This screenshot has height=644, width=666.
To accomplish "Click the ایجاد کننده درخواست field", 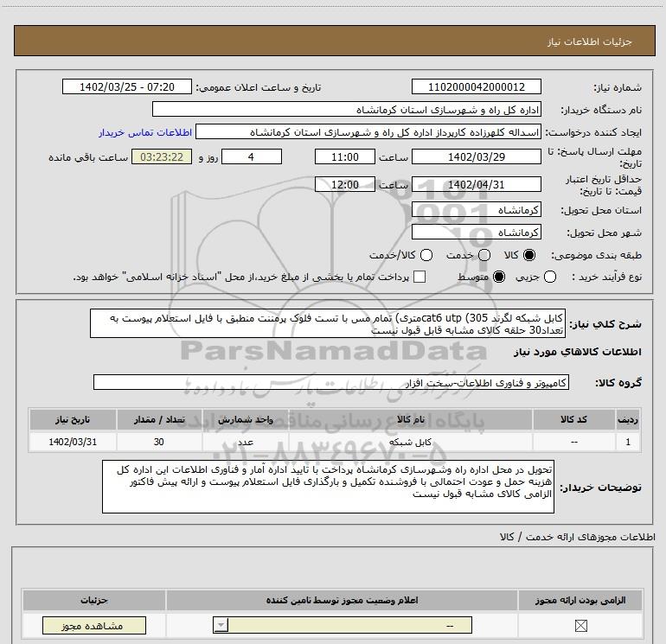I will click(368, 132).
